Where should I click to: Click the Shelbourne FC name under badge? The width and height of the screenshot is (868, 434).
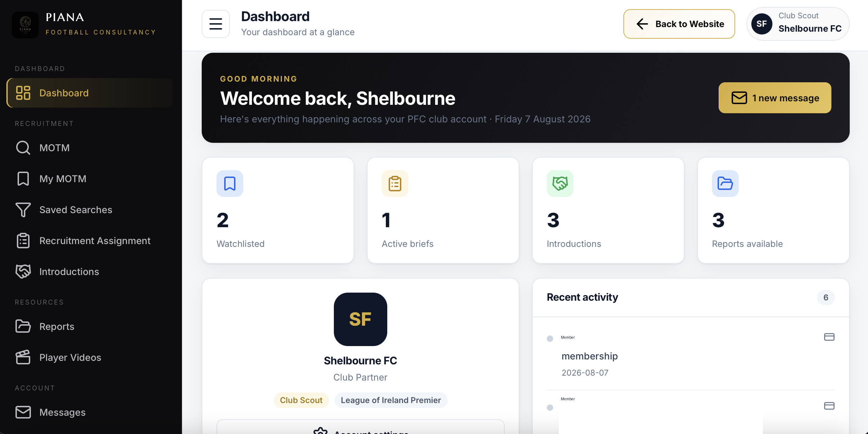pyautogui.click(x=360, y=361)
